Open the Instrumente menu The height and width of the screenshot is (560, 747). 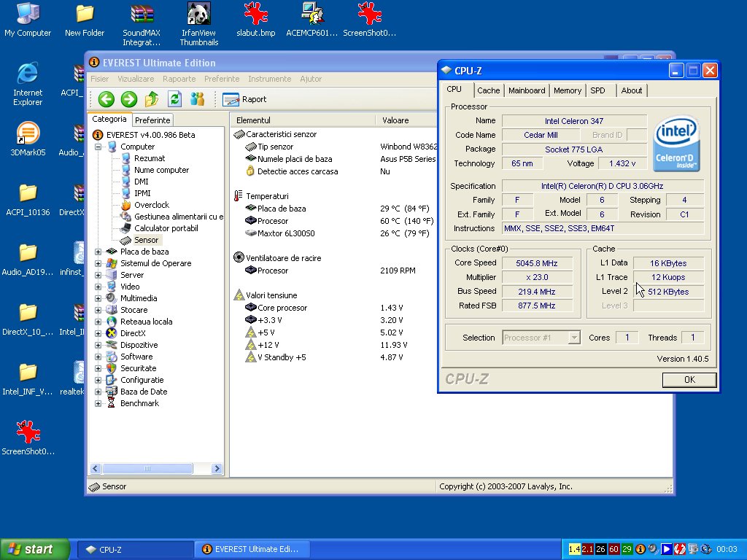pyautogui.click(x=270, y=79)
